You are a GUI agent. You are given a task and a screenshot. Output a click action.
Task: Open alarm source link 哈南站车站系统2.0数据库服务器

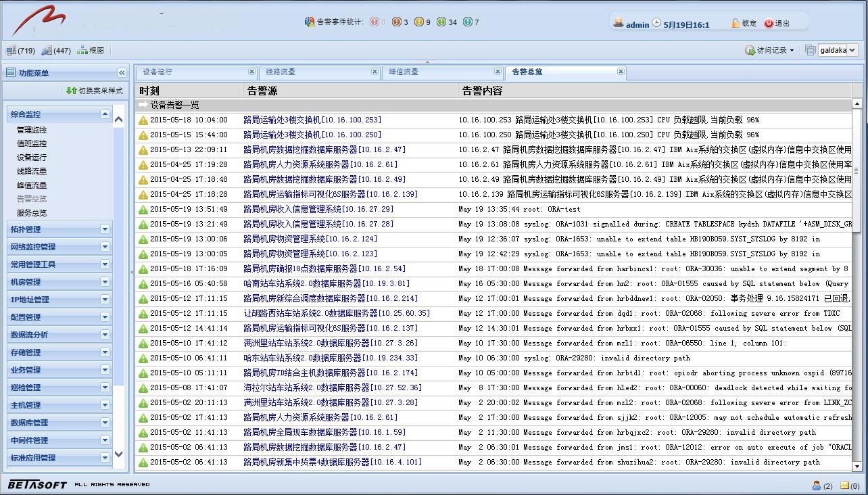pos(326,283)
